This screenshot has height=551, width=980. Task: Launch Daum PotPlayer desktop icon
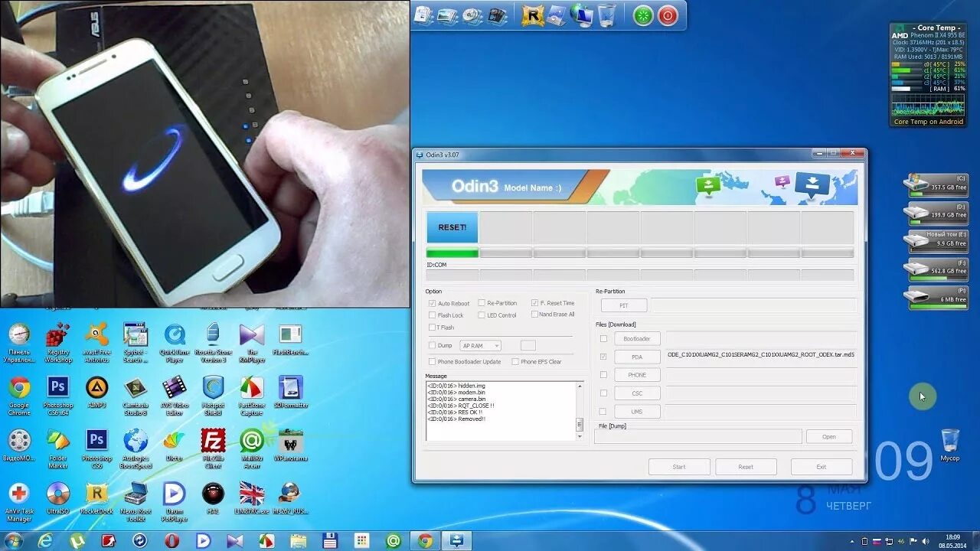175,503
